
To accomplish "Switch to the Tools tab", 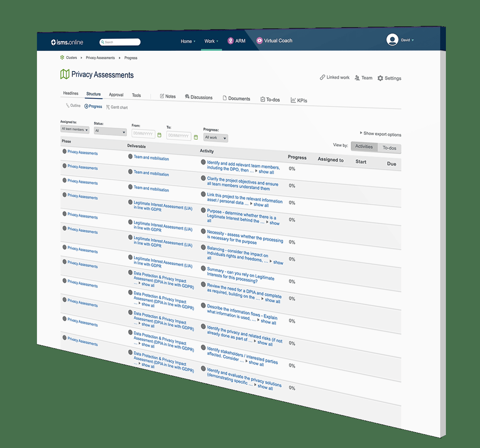I will (x=136, y=95).
